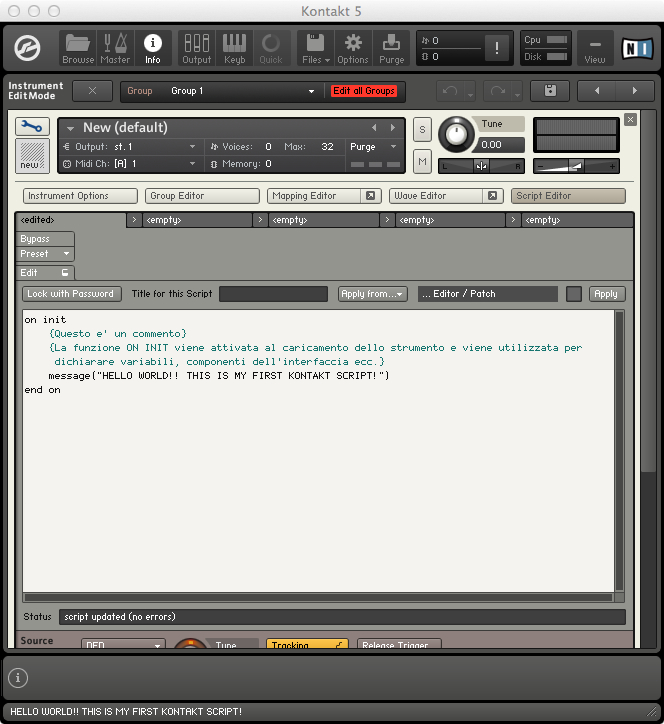
Task: Toggle the Script Editor
Action: [x=568, y=196]
